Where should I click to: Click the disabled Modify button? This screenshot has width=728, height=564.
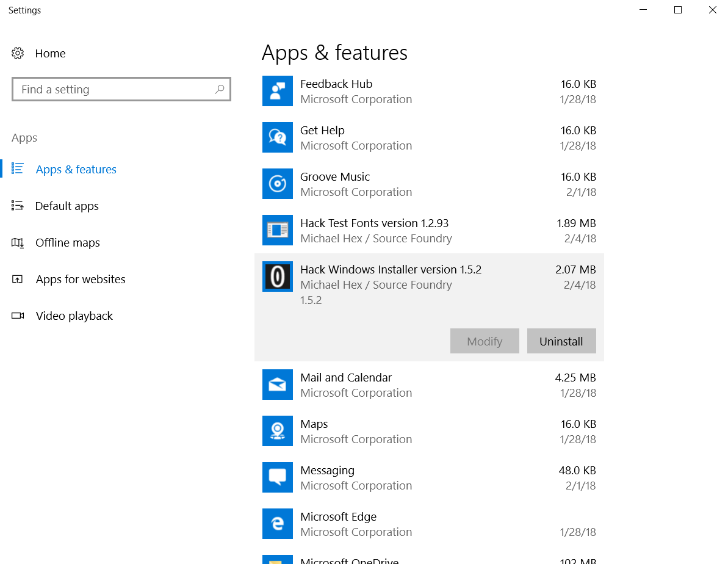[x=485, y=341]
